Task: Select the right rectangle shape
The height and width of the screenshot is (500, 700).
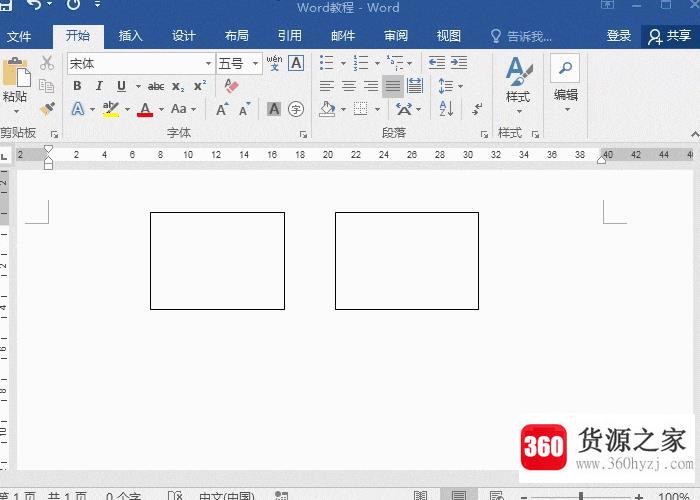Action: pyautogui.click(x=407, y=261)
